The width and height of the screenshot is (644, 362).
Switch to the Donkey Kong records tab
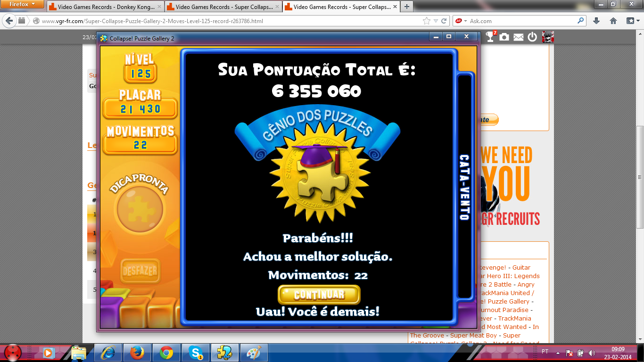pyautogui.click(x=105, y=7)
